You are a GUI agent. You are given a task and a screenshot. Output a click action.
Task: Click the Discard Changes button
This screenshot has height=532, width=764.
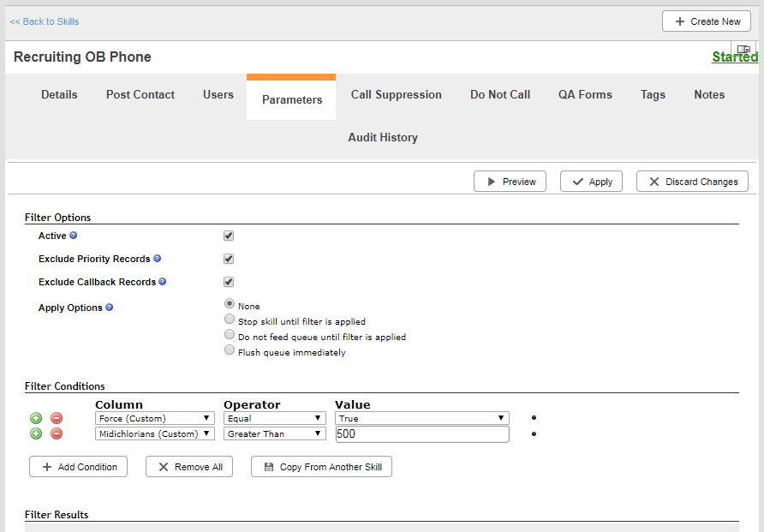click(x=692, y=182)
